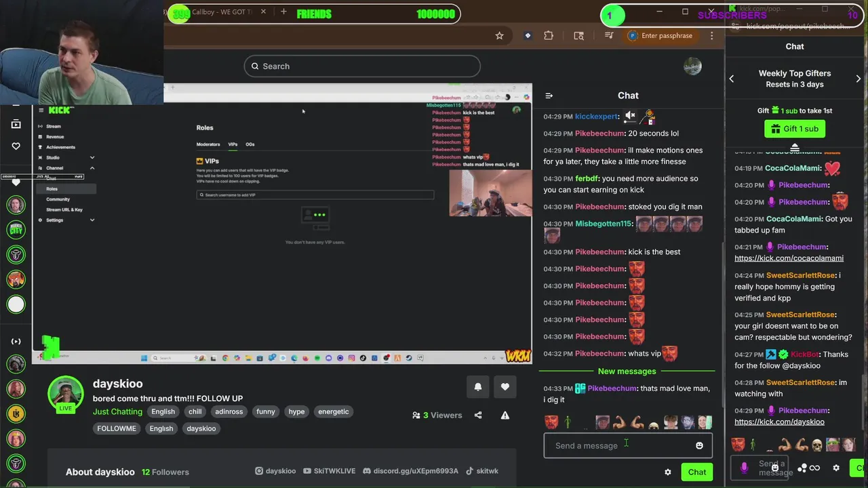Viewport: 868px width, 488px height.
Task: Open the Browse icon in left sidebar
Action: pyautogui.click(x=16, y=124)
